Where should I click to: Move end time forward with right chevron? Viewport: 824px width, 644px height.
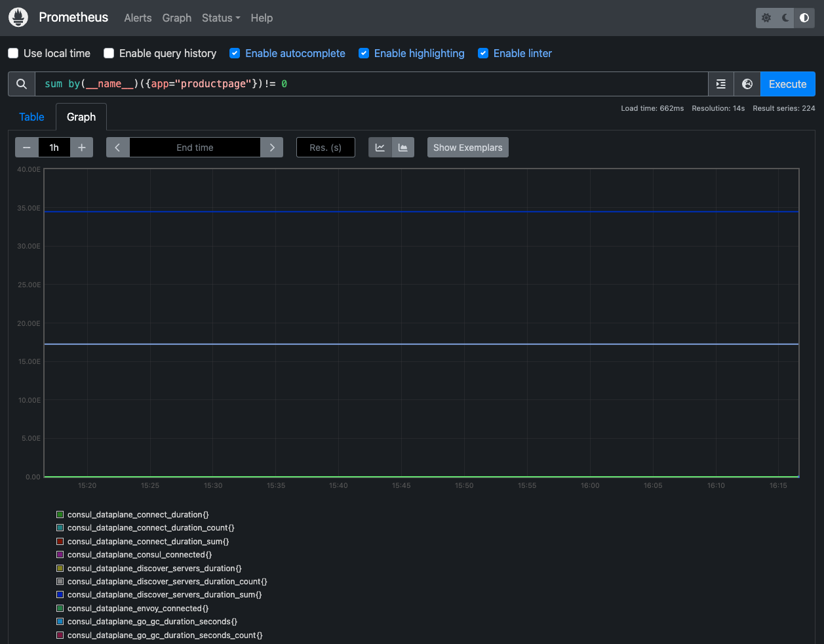(x=272, y=148)
